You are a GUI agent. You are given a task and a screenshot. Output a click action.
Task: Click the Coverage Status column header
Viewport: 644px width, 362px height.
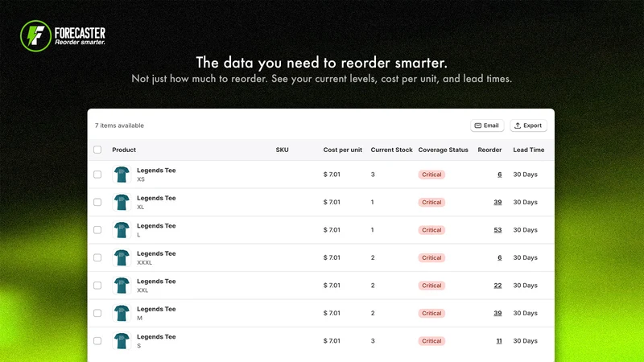(x=444, y=150)
